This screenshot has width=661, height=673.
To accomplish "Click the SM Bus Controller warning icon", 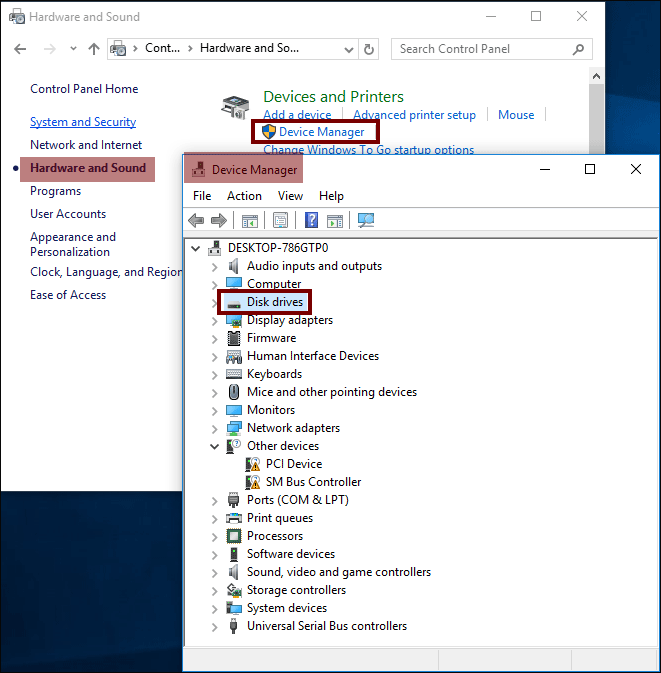I will point(253,482).
